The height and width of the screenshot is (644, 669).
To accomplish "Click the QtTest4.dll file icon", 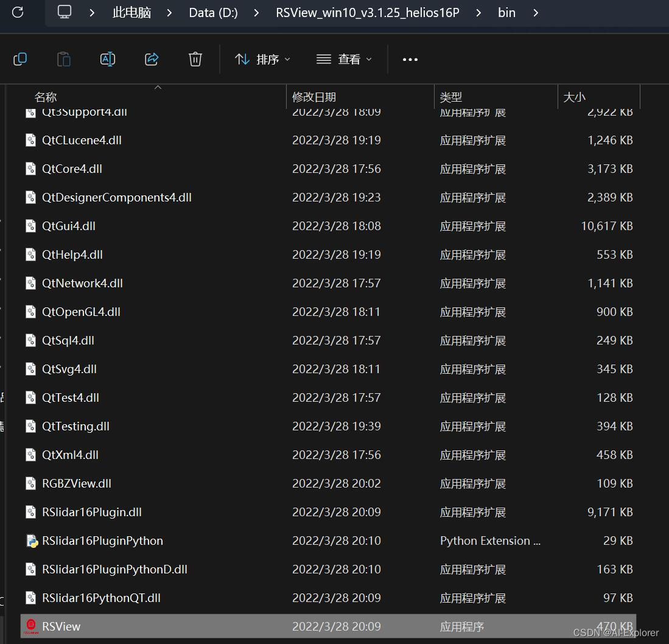I will click(x=30, y=398).
